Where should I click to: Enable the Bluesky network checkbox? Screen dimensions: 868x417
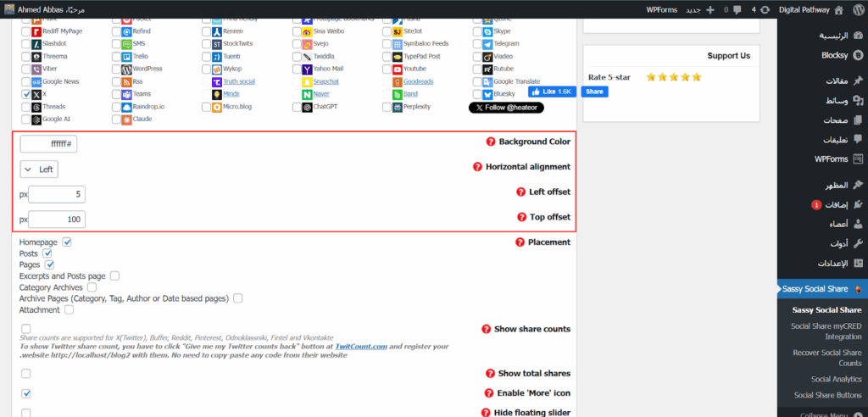pyautogui.click(x=477, y=94)
